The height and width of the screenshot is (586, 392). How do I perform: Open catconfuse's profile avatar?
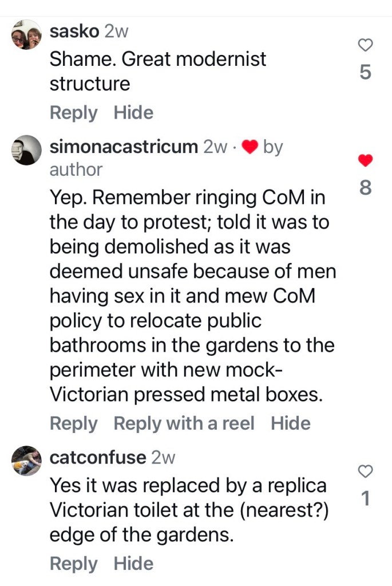26,461
